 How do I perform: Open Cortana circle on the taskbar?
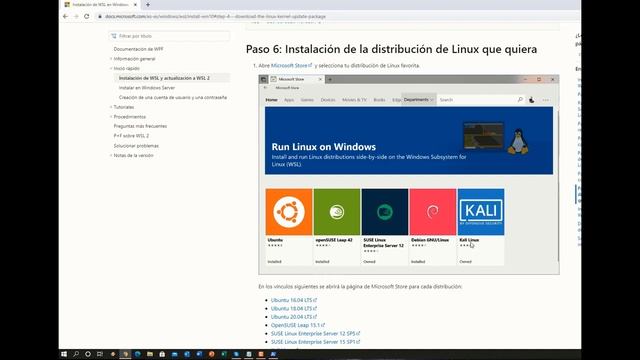(x=88, y=354)
